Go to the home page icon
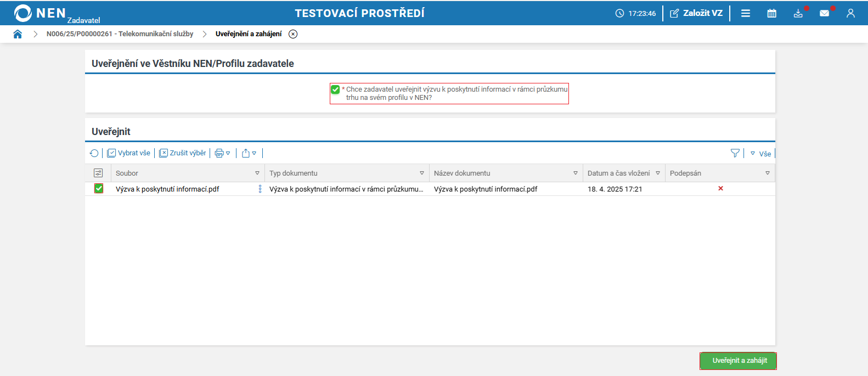 click(18, 34)
